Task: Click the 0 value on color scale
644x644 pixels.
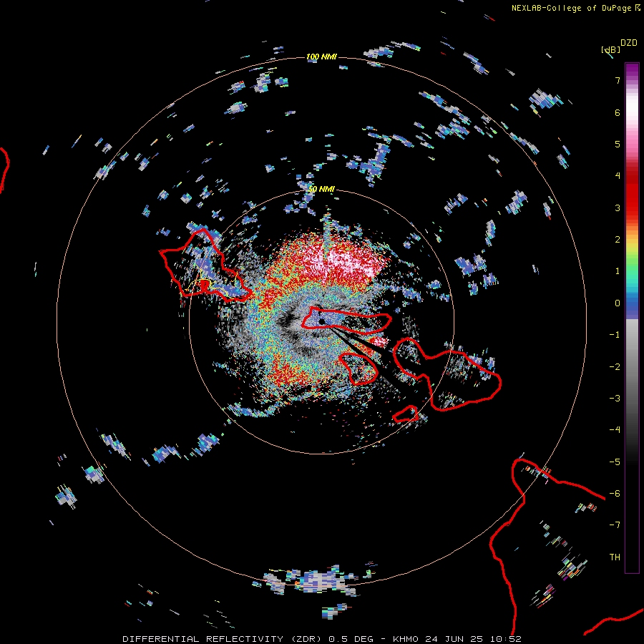Action: pyautogui.click(x=618, y=303)
